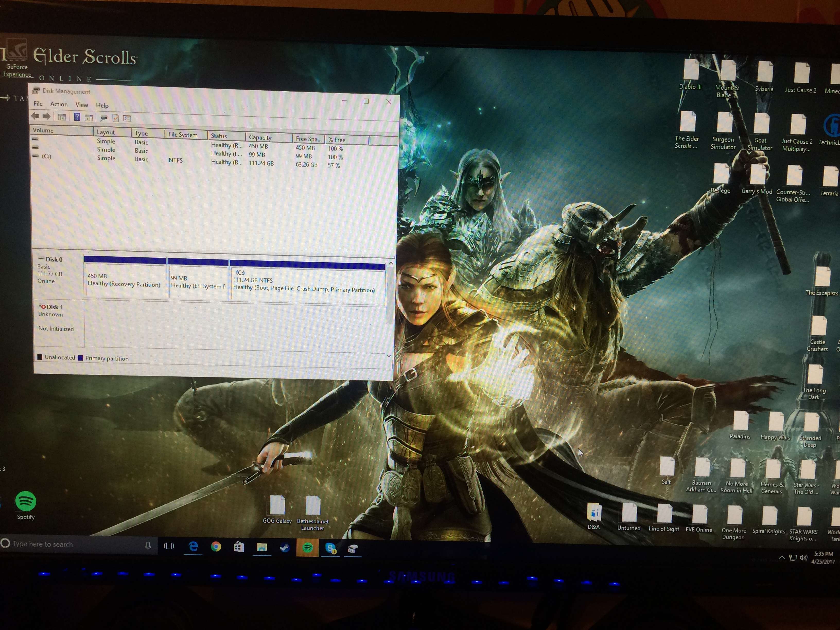Open File Explorer from the taskbar

tap(262, 548)
